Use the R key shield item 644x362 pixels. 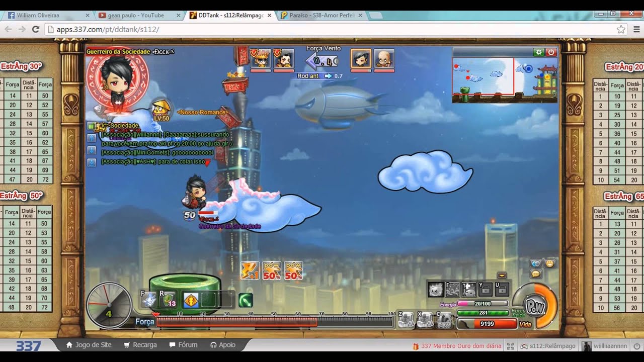(x=168, y=300)
